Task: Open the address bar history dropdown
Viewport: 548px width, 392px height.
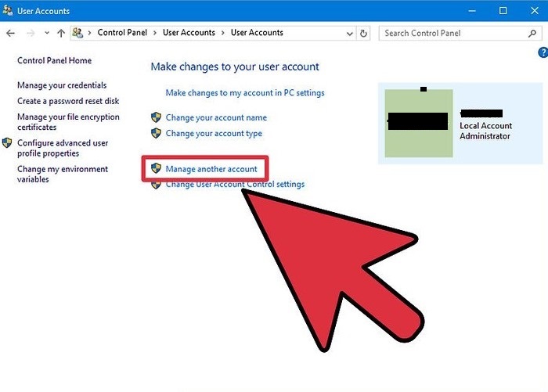Action: pos(349,34)
